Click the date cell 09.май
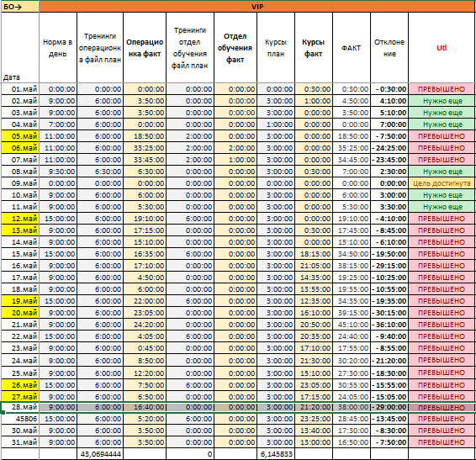 pos(20,183)
